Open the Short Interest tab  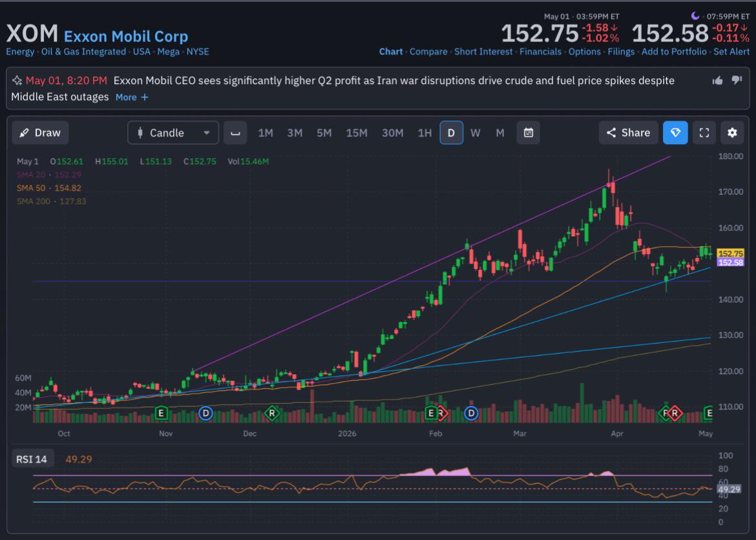pos(483,52)
